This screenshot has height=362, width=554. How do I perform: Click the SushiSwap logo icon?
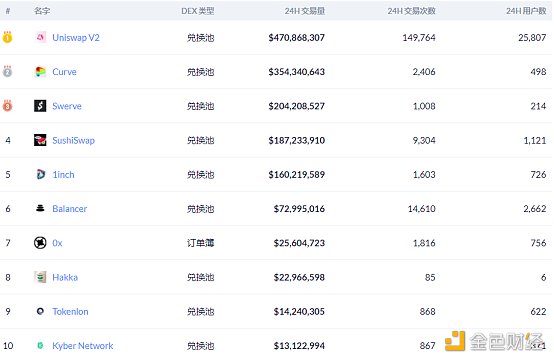pyautogui.click(x=40, y=140)
